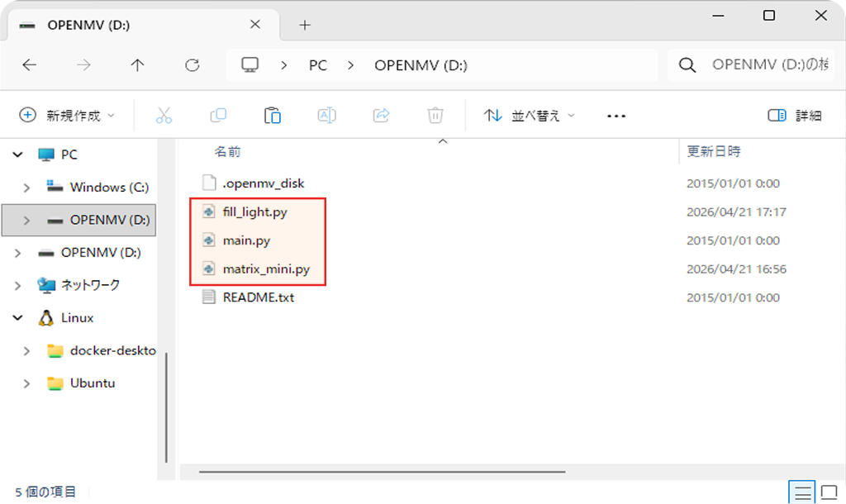Collapse the Linux tree node
This screenshot has width=846, height=504.
coord(18,318)
